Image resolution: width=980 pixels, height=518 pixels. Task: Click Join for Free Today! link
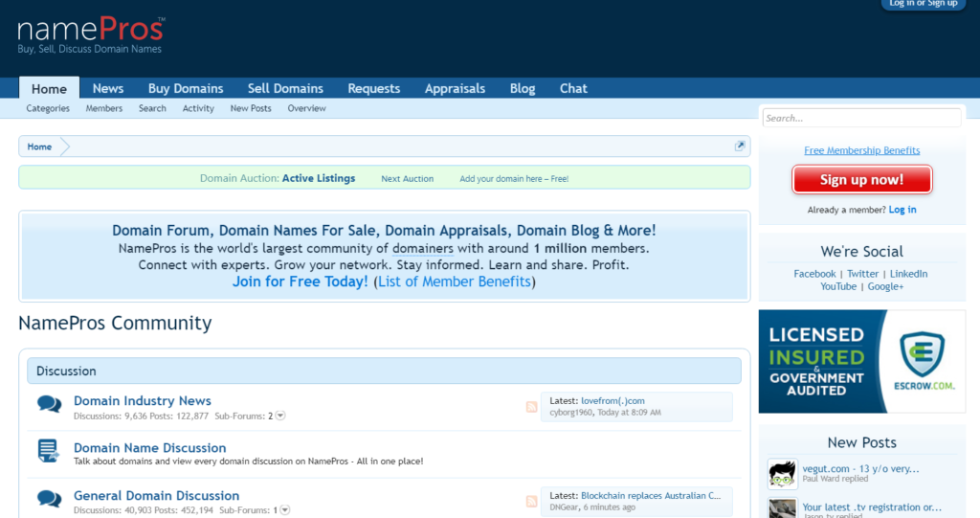coord(301,282)
